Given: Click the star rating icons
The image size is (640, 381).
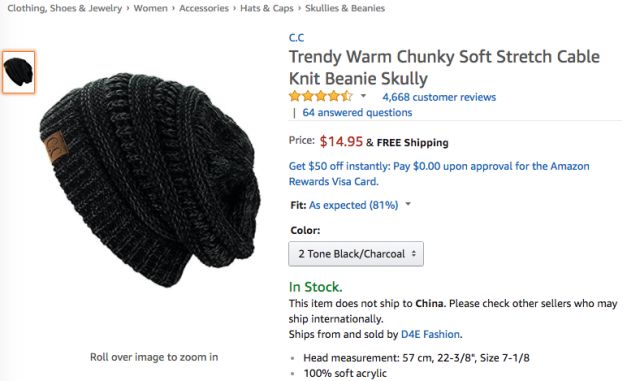Looking at the screenshot, I should pyautogui.click(x=320, y=96).
